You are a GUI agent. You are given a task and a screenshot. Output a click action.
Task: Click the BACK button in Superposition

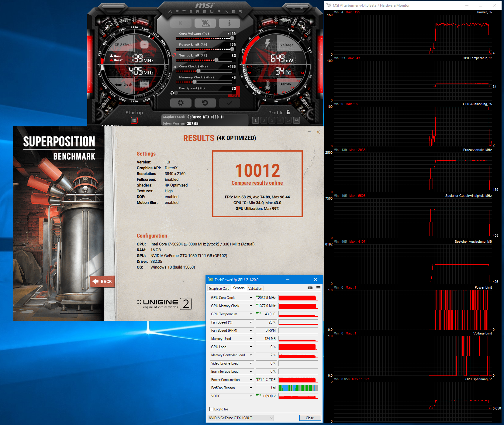click(x=102, y=282)
